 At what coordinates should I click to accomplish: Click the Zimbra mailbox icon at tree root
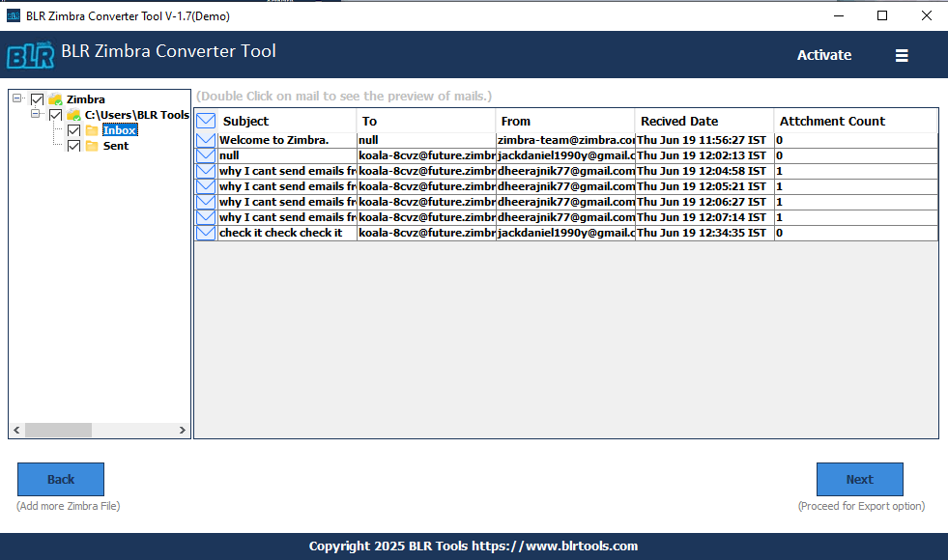[x=56, y=98]
